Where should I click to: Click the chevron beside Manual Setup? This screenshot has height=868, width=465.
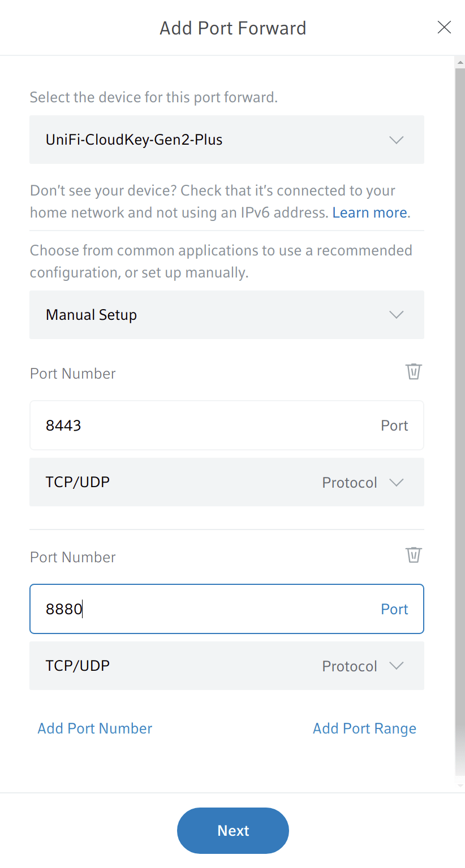click(x=396, y=315)
